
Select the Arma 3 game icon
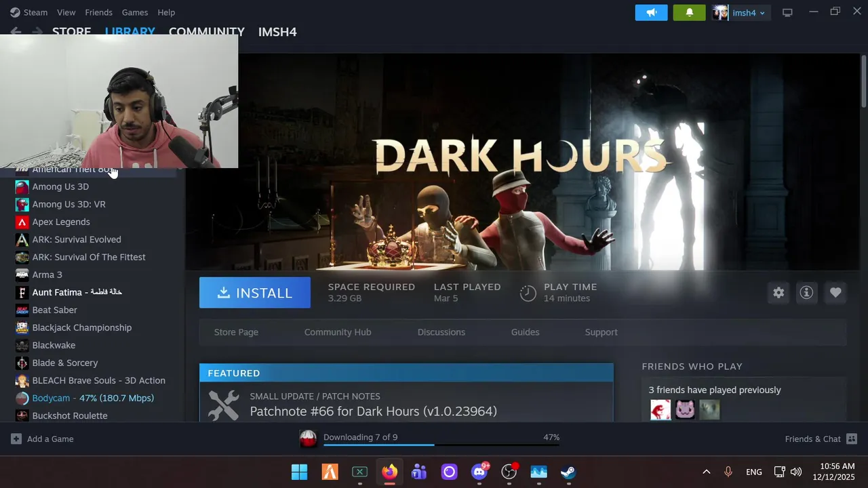tap(22, 274)
